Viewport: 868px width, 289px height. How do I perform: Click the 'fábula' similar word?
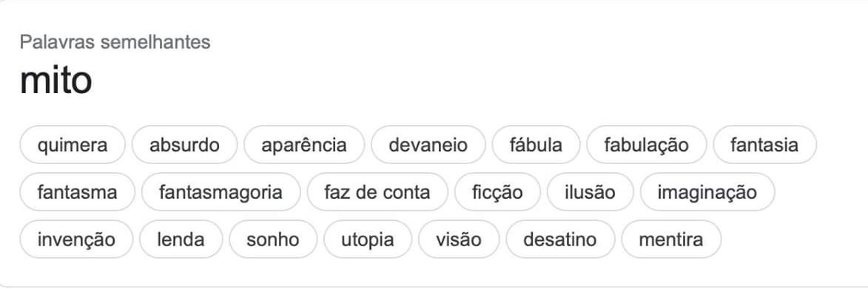536,145
